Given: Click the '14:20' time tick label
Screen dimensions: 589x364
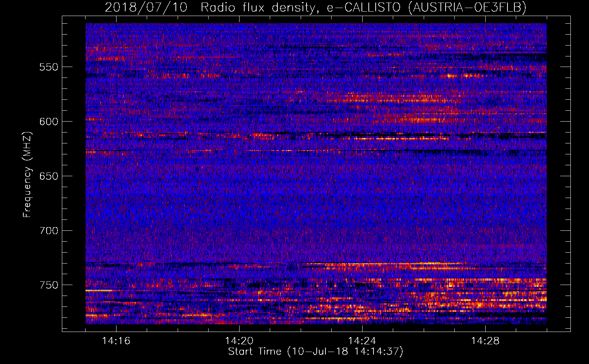Looking at the screenshot, I should (239, 341).
